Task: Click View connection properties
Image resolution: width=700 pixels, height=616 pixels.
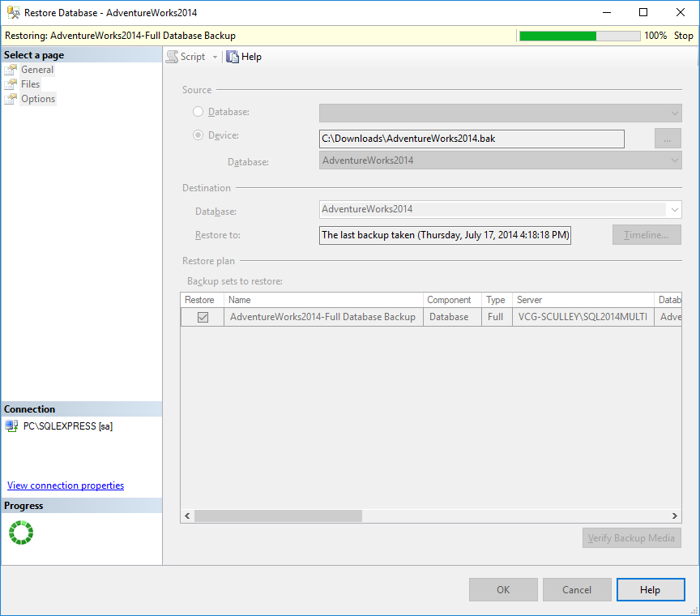Action: point(65,485)
